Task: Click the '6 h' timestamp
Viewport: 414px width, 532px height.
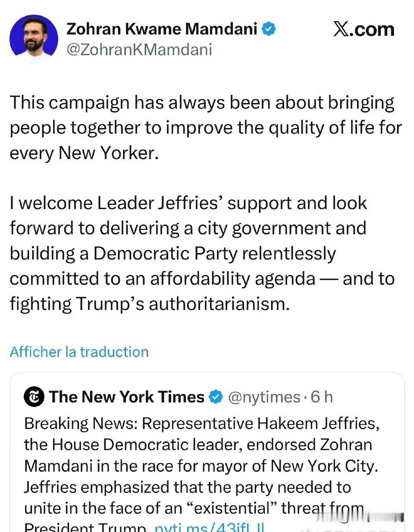Action: click(322, 397)
